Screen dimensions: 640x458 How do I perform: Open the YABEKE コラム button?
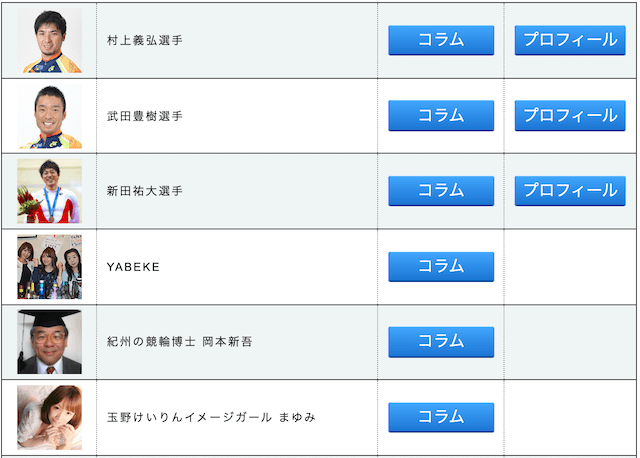441,267
